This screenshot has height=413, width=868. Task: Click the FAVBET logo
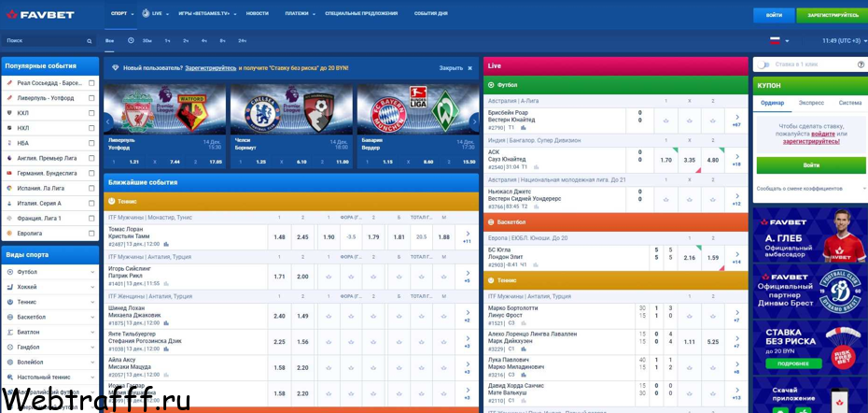point(40,14)
